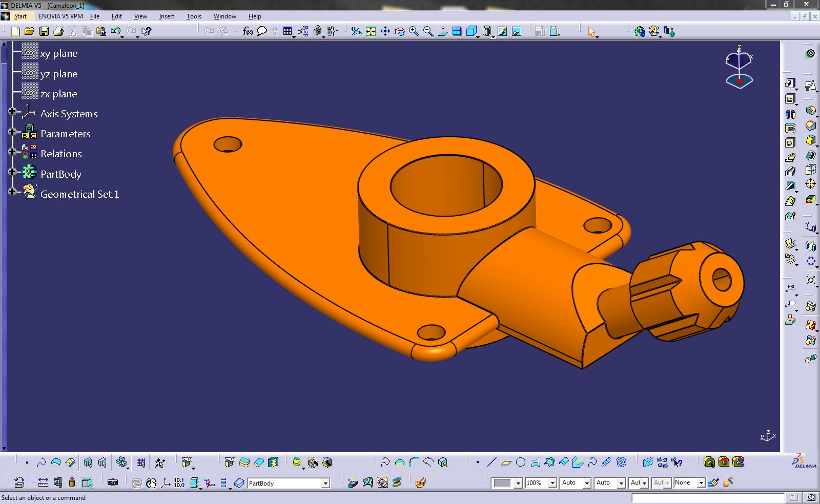Open the PartBody combo box dropdown
Screen dimensions: 820x504
325,483
